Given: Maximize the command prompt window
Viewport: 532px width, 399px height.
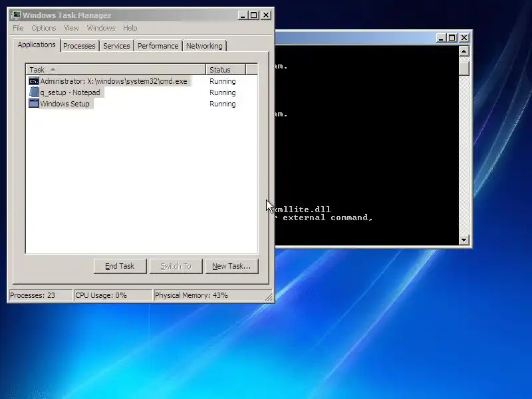Looking at the screenshot, I should (x=452, y=38).
